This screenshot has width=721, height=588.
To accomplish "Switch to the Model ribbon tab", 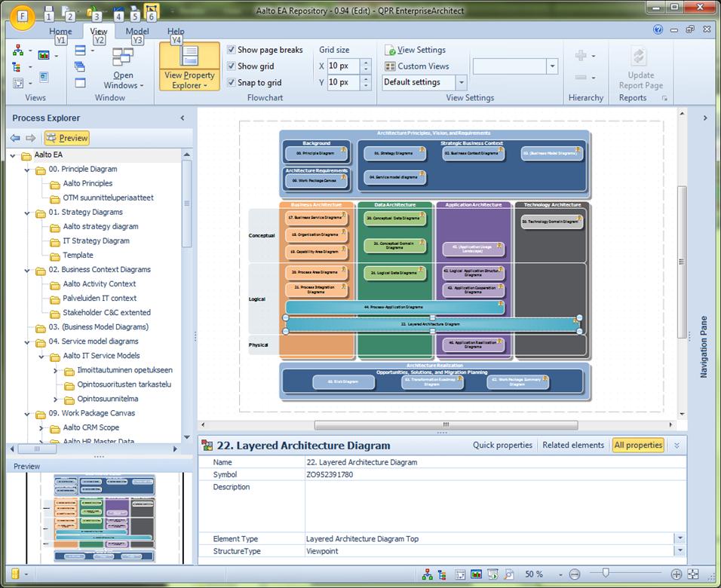I will [x=137, y=31].
